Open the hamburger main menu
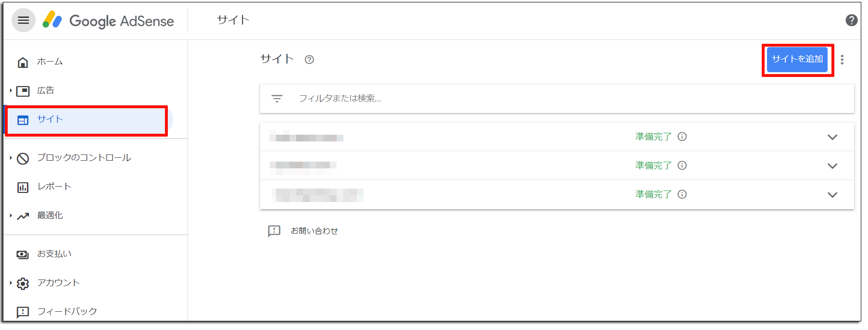Viewport: 868px width, 330px height. 24,20
